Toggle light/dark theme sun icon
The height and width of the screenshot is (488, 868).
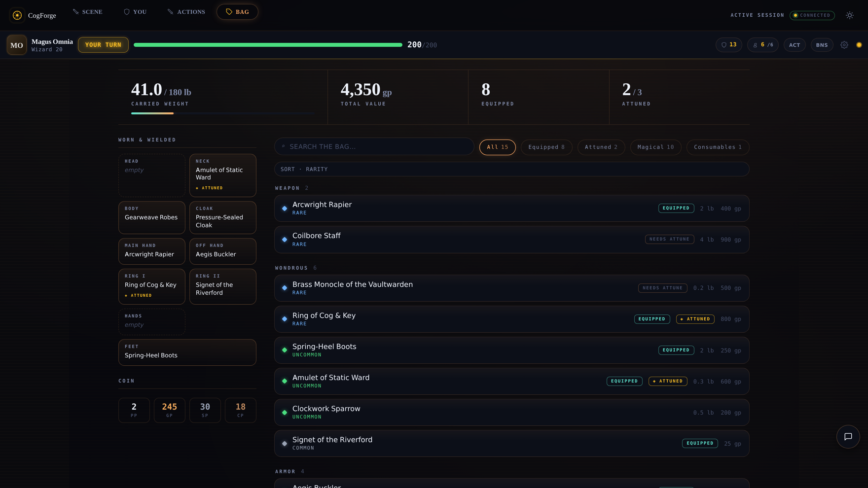pyautogui.click(x=850, y=15)
